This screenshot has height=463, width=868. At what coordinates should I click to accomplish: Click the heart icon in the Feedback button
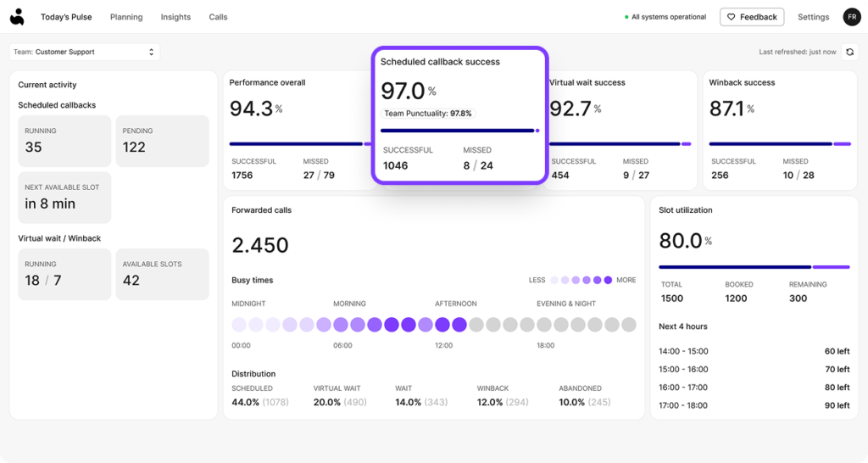pyautogui.click(x=732, y=17)
